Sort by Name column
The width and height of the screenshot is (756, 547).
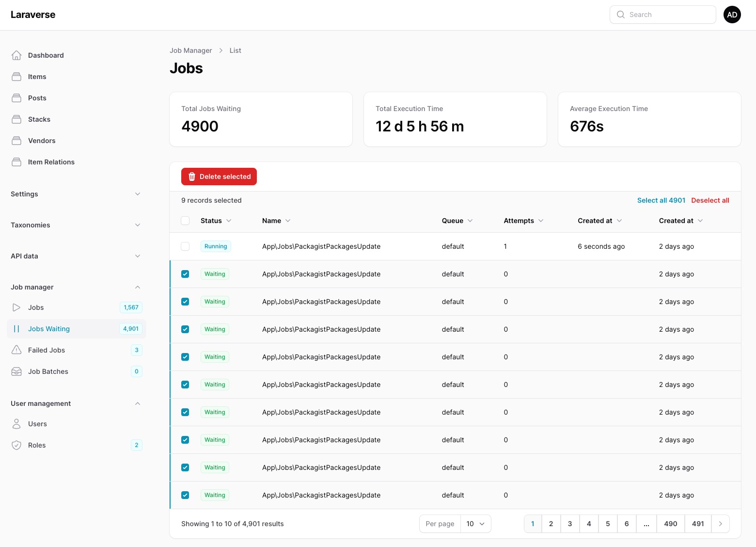point(276,221)
